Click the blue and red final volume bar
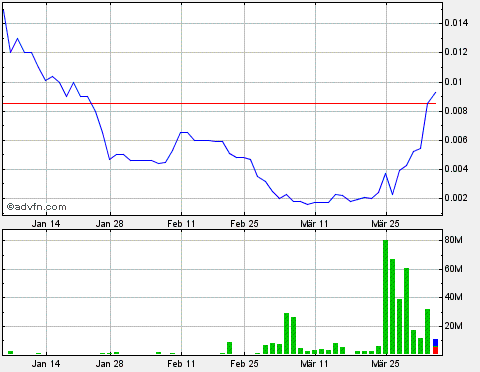480x372 pixels. tap(435, 346)
